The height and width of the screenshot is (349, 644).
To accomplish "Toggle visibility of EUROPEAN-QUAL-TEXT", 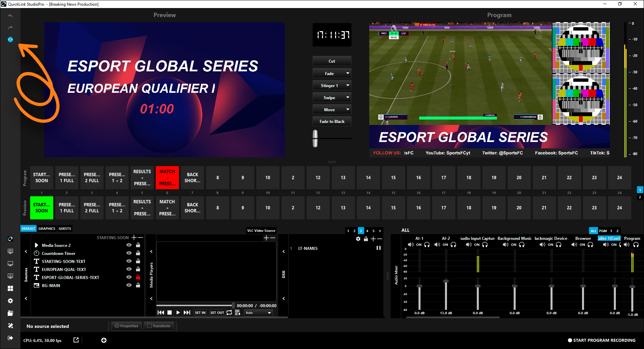I will [x=129, y=269].
